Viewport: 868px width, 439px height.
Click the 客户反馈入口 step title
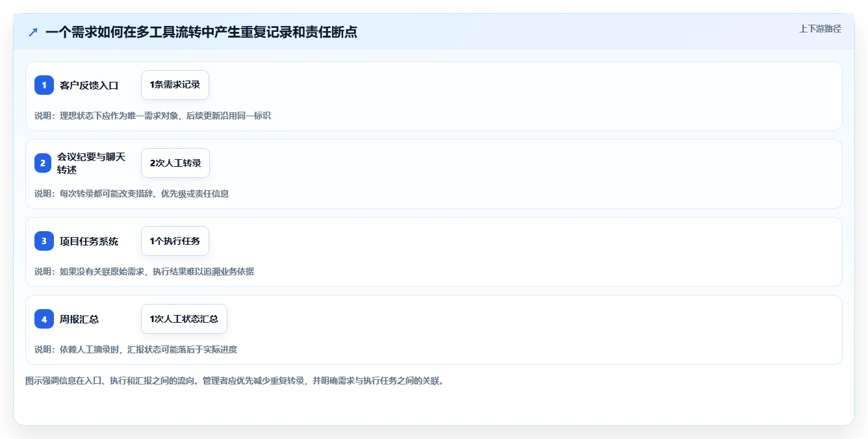click(89, 85)
